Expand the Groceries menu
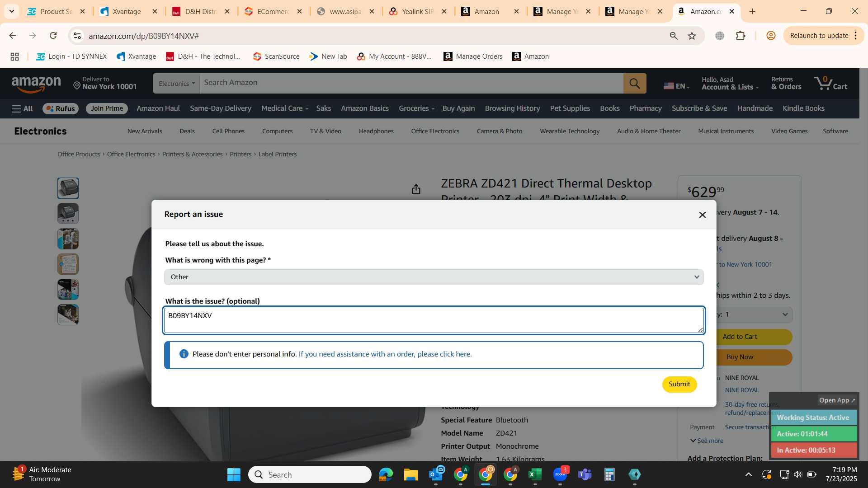The image size is (868, 488). pos(416,108)
